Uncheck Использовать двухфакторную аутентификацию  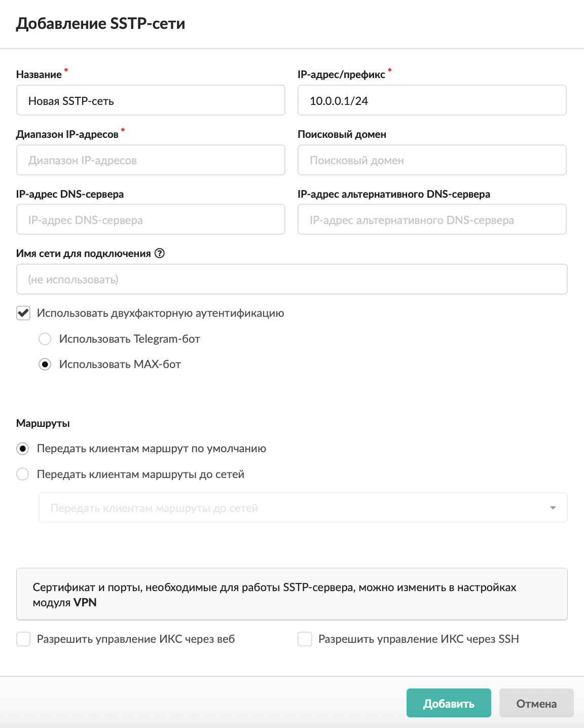click(x=23, y=313)
